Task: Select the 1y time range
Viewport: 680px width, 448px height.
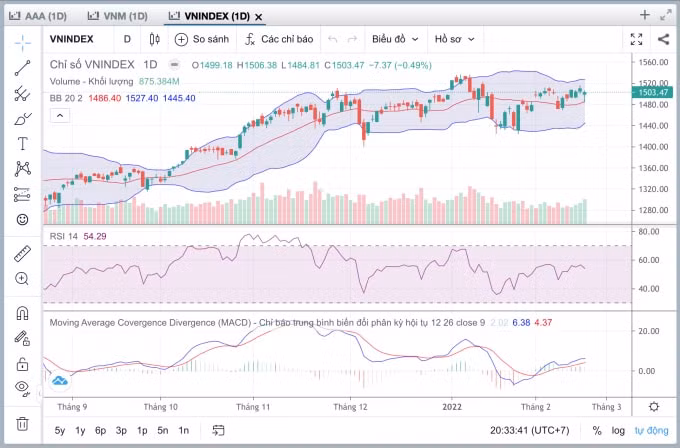Action: (x=80, y=430)
